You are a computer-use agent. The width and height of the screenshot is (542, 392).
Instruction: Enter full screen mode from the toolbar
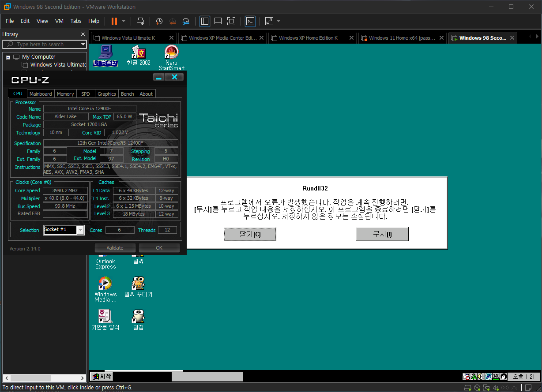[x=231, y=21]
